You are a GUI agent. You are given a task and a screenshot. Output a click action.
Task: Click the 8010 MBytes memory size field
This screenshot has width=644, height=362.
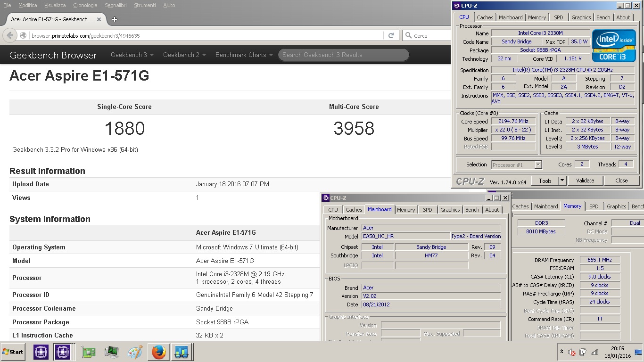coord(541,231)
